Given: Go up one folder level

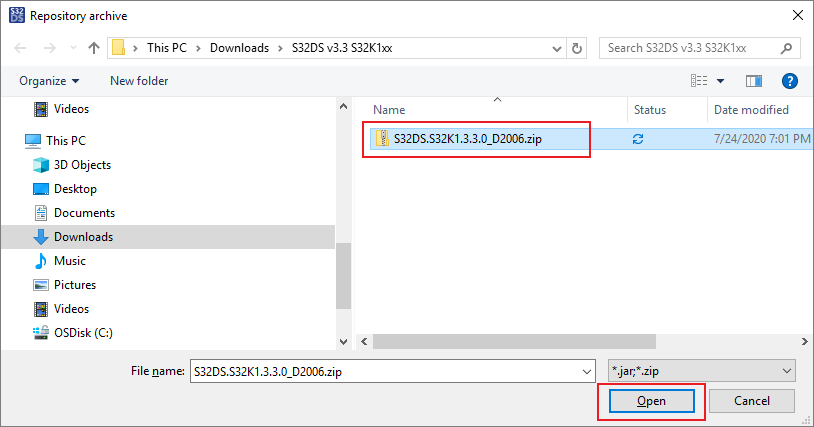Looking at the screenshot, I should pos(94,48).
